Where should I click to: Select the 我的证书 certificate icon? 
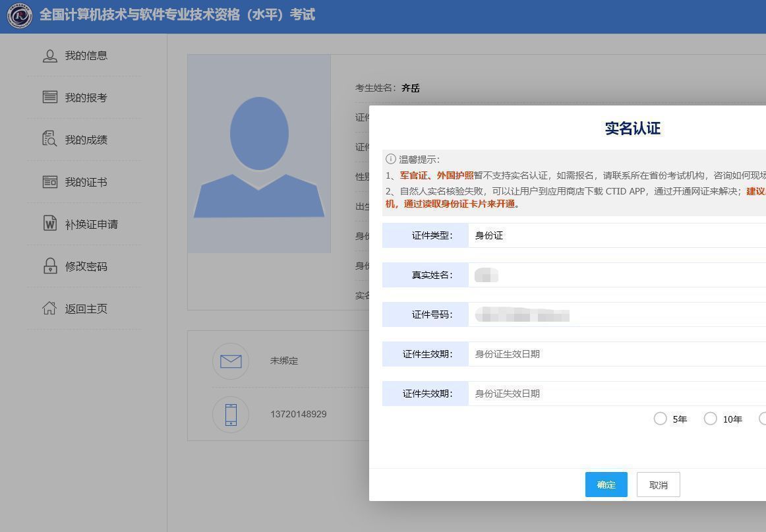coord(51,182)
